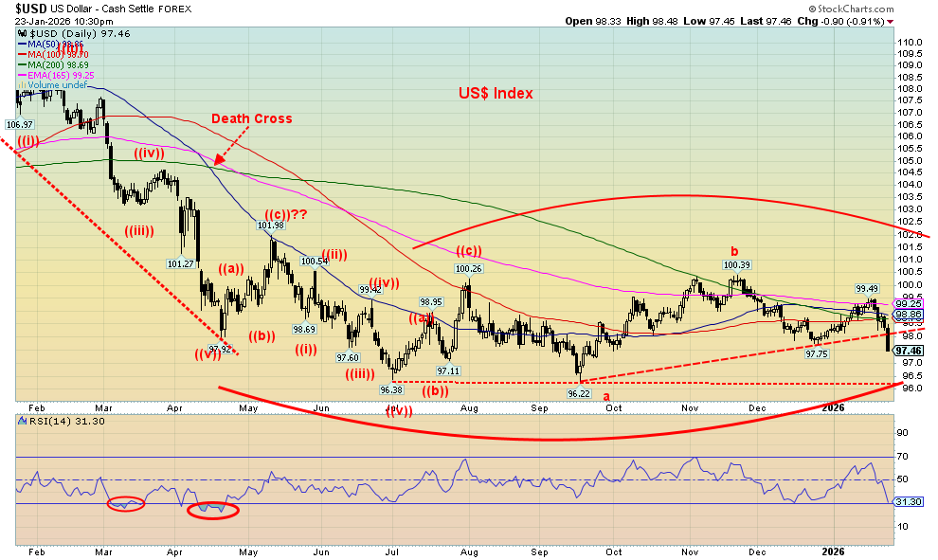Click the 97.46 current price tag on axis

[x=908, y=351]
